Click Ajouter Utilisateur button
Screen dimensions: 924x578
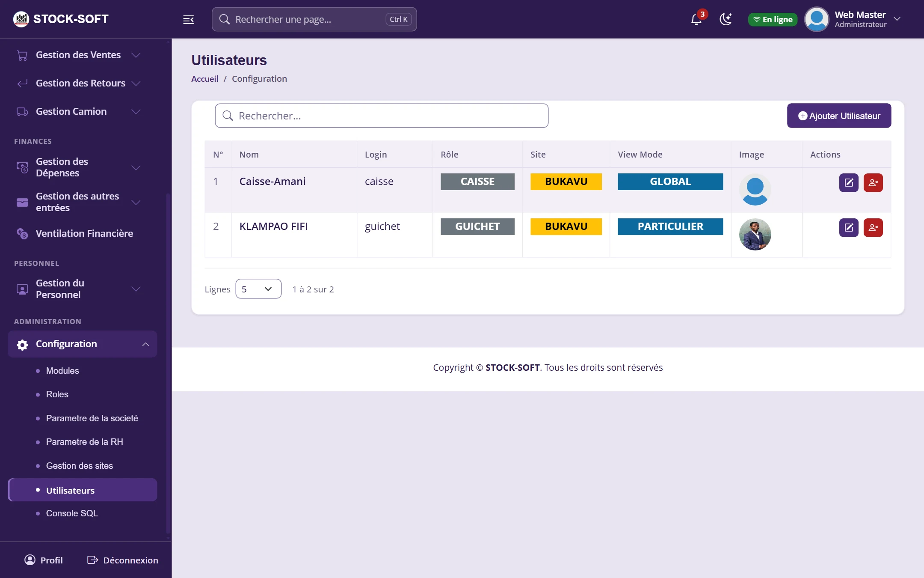click(x=839, y=116)
